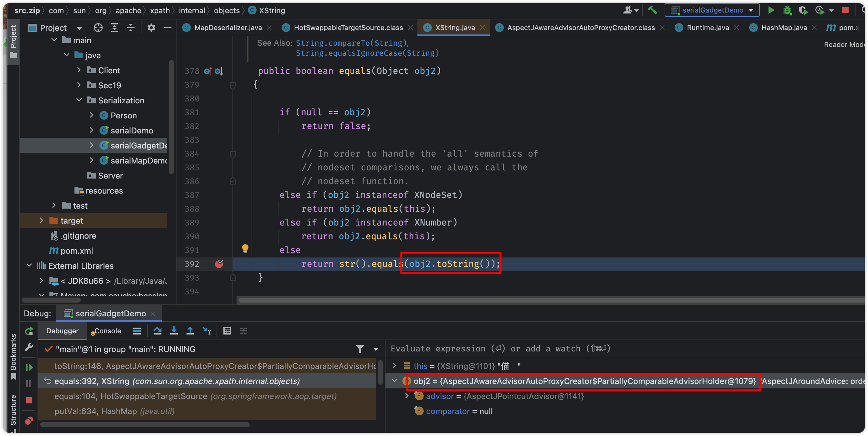Select the toString:146 stack frame
Image resolution: width=868 pixels, height=436 pixels.
point(207,366)
